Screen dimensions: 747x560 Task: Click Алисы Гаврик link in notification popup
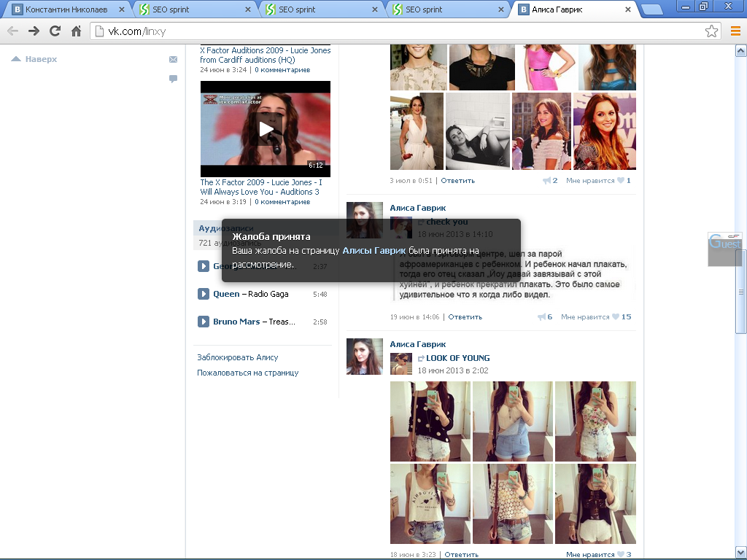374,251
